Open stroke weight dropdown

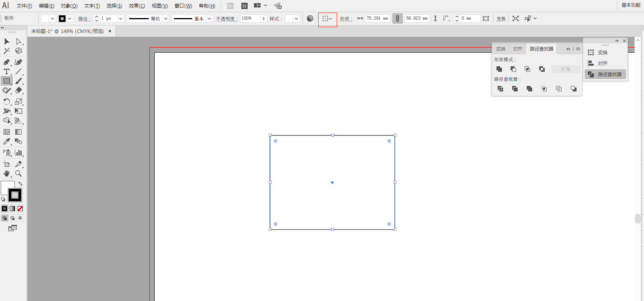click(x=121, y=18)
